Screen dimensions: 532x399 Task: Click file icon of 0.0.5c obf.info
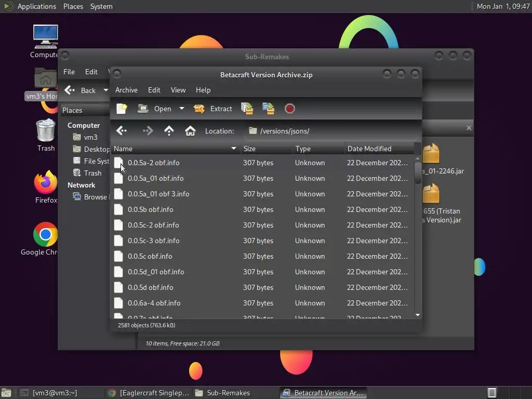tap(118, 256)
